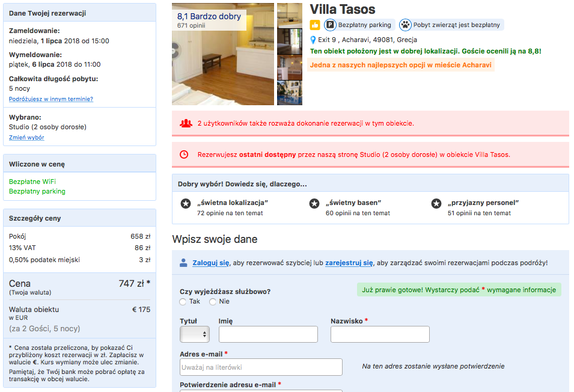The width and height of the screenshot is (574, 392).
Task: Click the 5 nocy stay length text
Action: [x=19, y=88]
